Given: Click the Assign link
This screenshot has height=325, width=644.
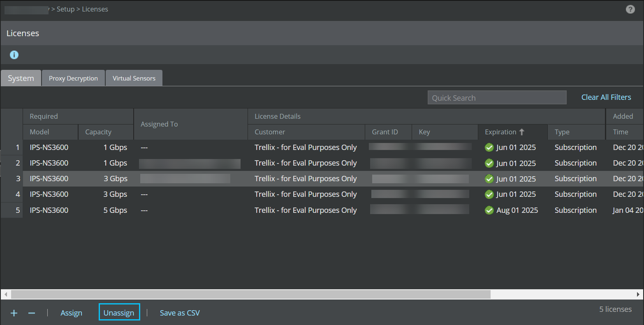Looking at the screenshot, I should coord(72,313).
